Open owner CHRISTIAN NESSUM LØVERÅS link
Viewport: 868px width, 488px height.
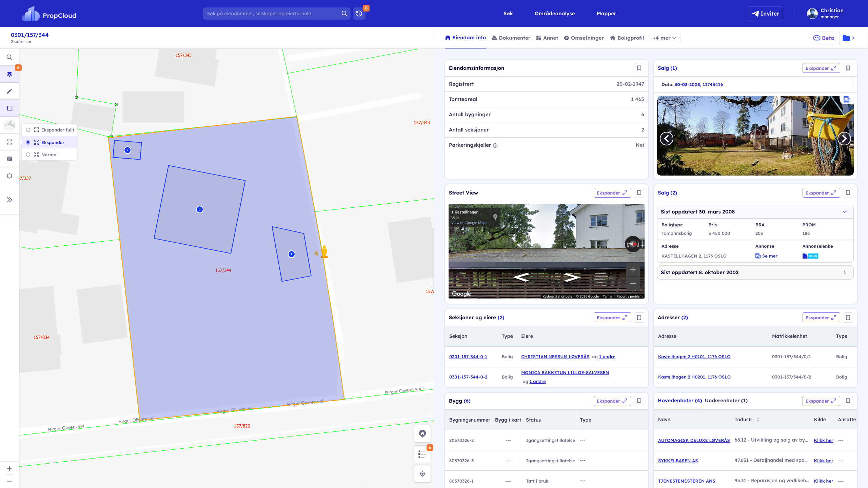555,357
